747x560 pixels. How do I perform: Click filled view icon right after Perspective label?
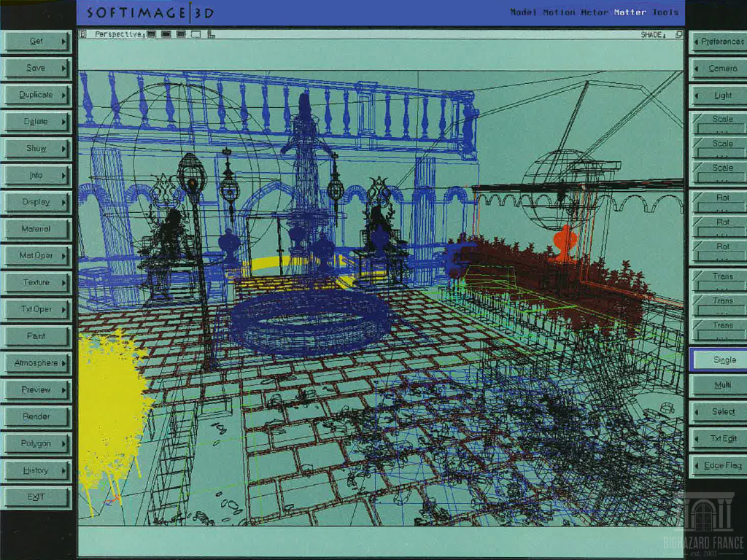coord(151,34)
